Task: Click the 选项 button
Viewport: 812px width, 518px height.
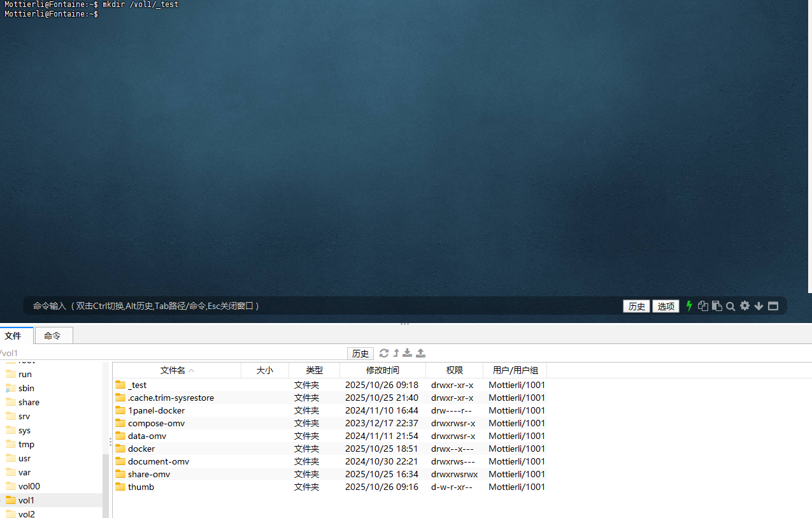Action: (x=666, y=306)
